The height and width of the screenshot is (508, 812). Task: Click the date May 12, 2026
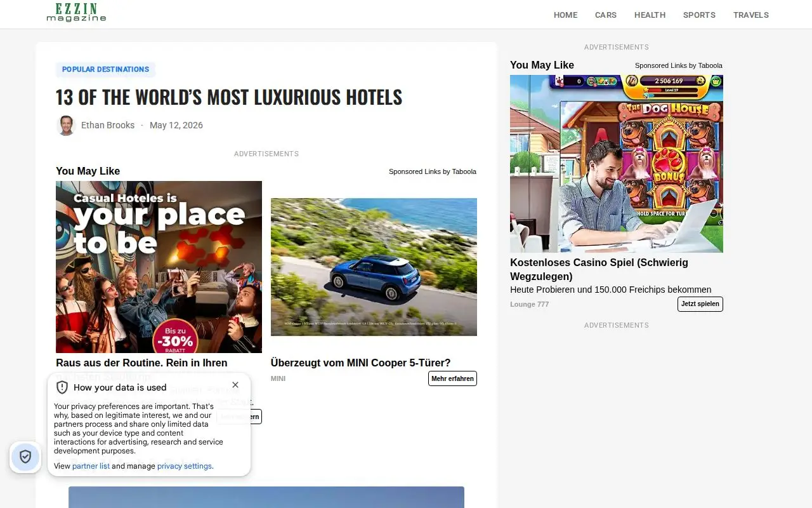(x=176, y=125)
